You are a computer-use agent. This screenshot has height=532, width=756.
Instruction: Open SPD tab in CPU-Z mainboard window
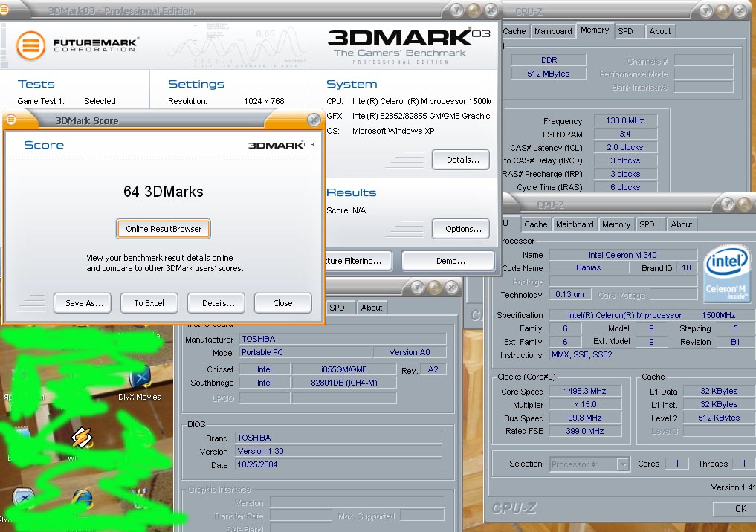pyautogui.click(x=340, y=308)
